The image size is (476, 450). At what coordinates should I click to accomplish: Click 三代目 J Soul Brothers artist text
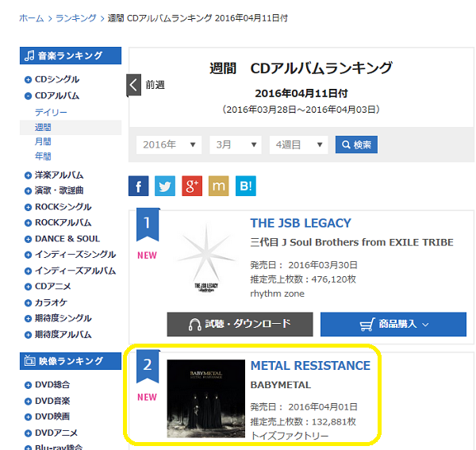pyautogui.click(x=351, y=242)
